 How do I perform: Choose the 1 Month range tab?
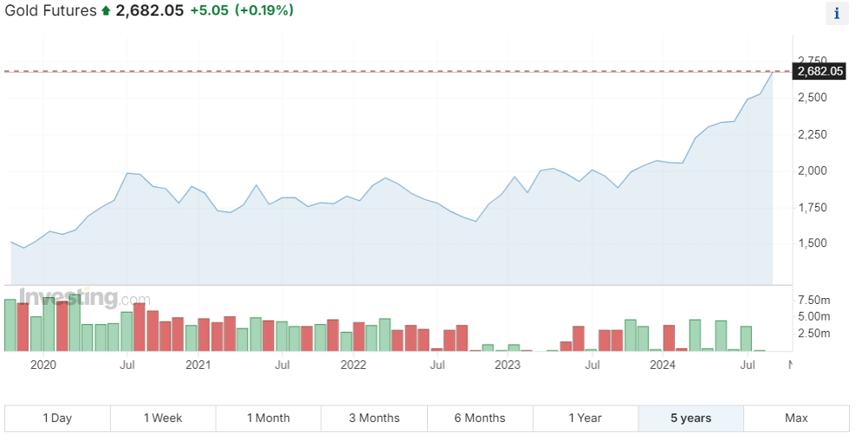coord(269,418)
